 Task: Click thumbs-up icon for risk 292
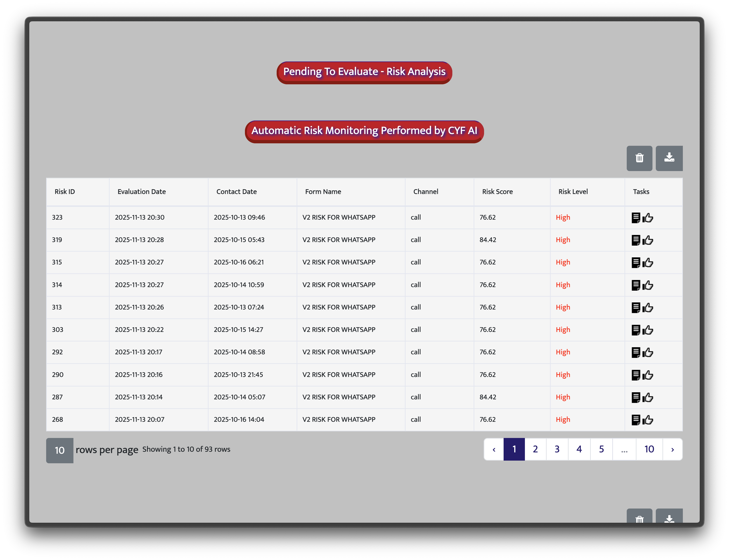[x=648, y=352]
